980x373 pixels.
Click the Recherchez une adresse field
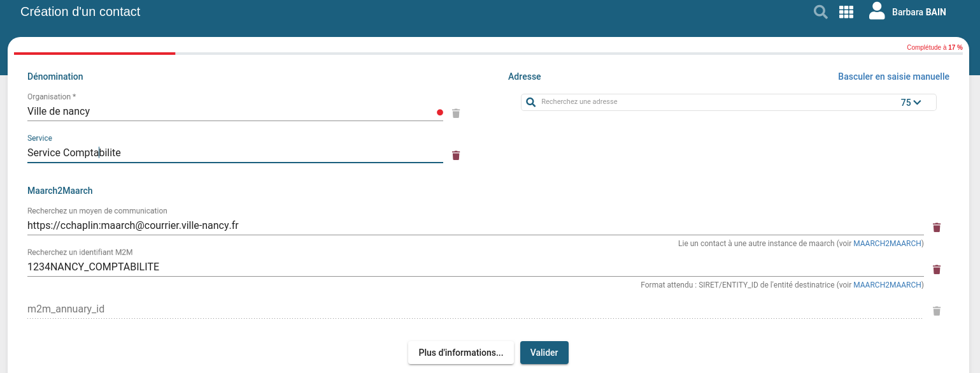713,102
